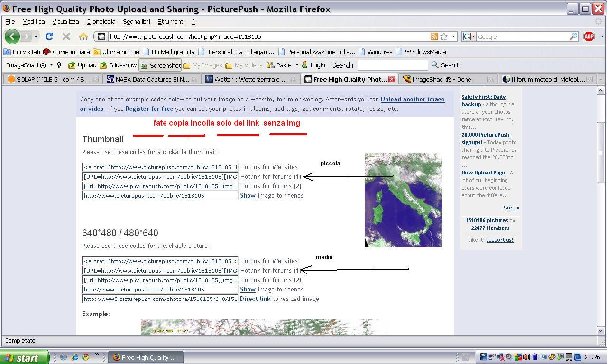Reload the page with the refresh icon
607x364 pixels.
[x=49, y=36]
